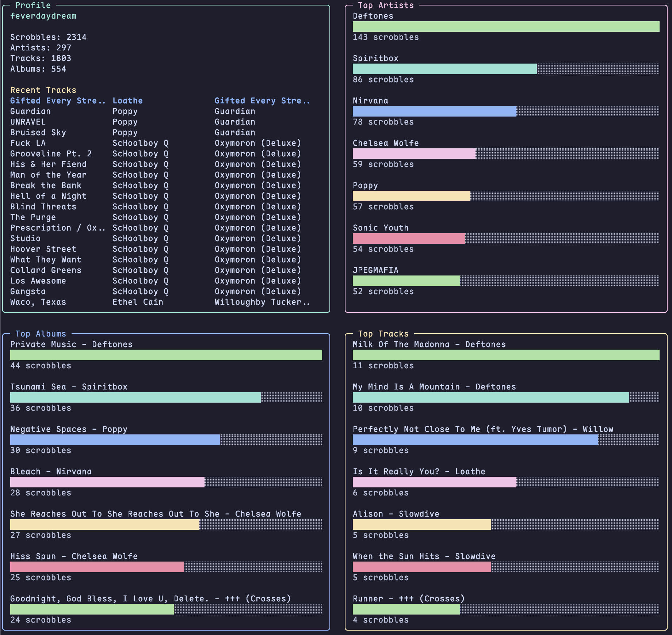Select the Top Albums panel title
672x635 pixels.
(x=41, y=334)
